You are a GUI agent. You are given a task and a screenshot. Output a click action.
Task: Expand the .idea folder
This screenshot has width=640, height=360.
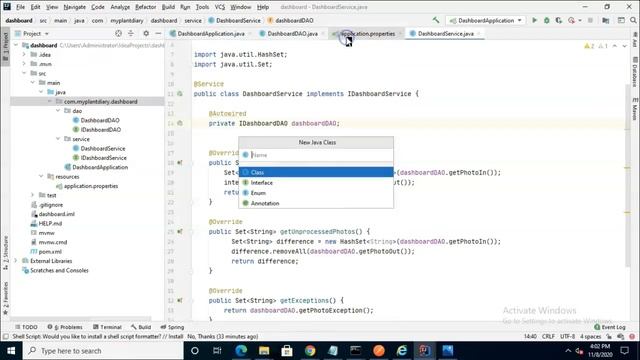[24, 54]
